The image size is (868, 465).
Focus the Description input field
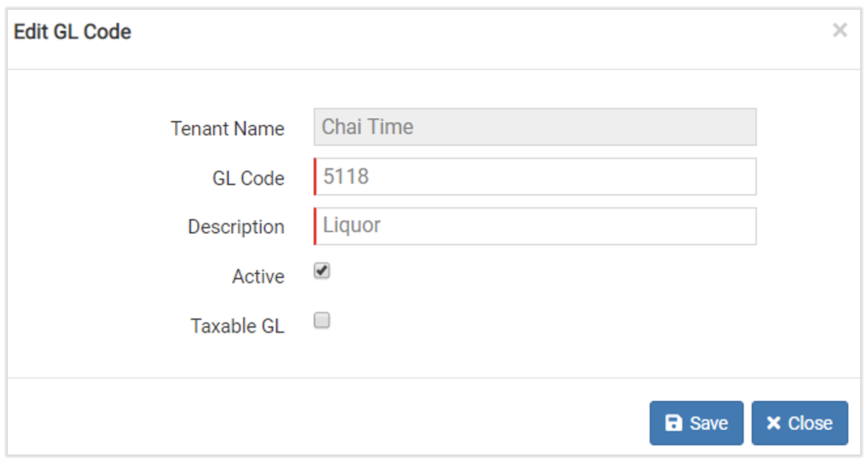click(x=535, y=227)
